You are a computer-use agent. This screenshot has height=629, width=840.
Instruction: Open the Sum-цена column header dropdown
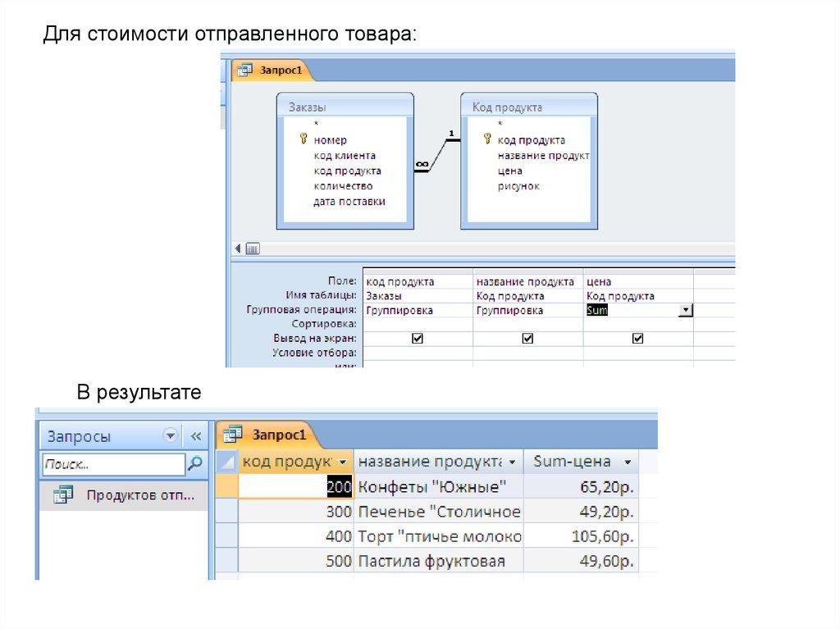click(x=628, y=462)
